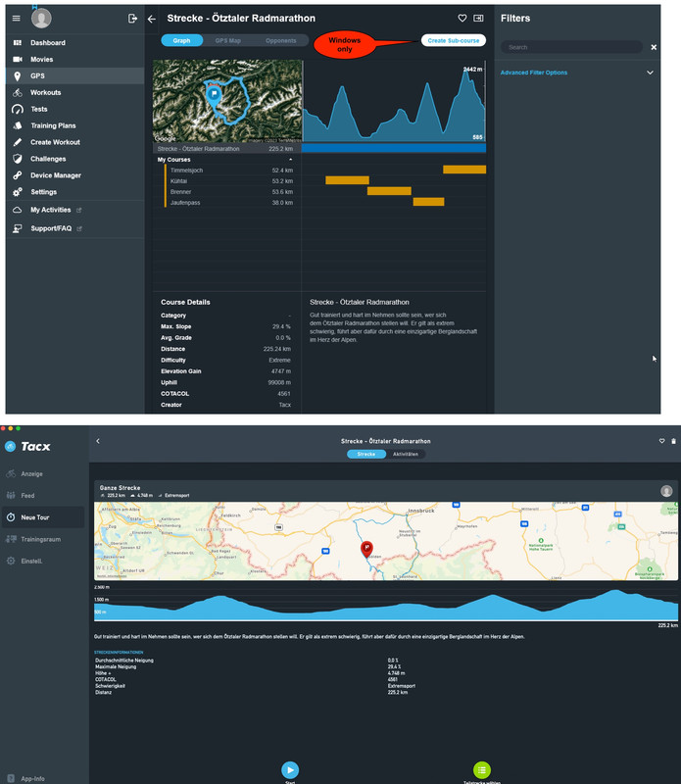Open the Challenges section
The image size is (681, 784).
pyautogui.click(x=75, y=159)
